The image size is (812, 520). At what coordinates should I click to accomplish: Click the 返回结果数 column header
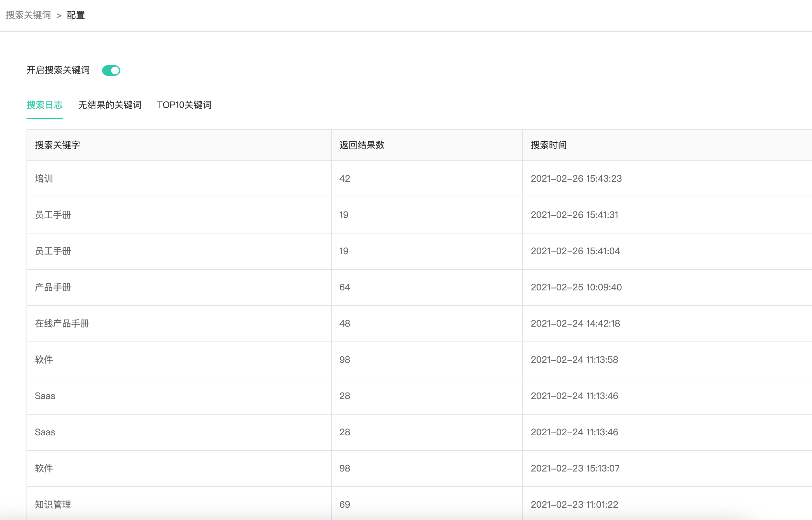pyautogui.click(x=362, y=145)
